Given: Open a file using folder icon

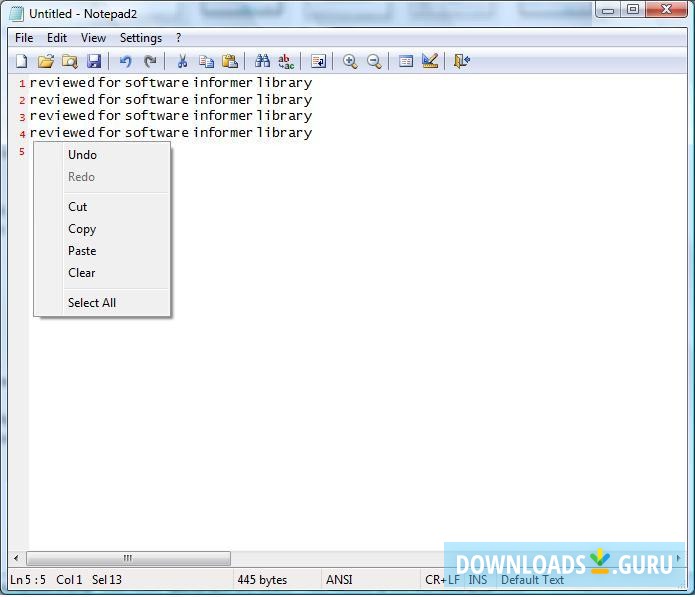Looking at the screenshot, I should pos(46,61).
